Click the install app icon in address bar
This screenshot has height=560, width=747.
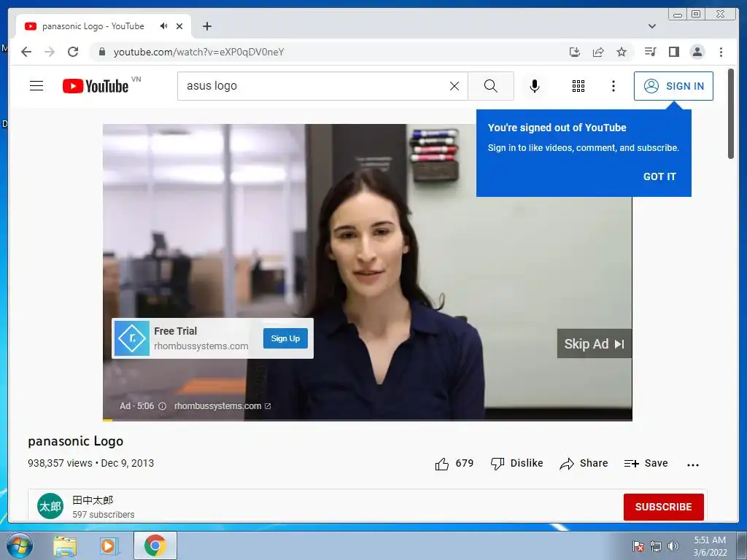[x=575, y=52]
